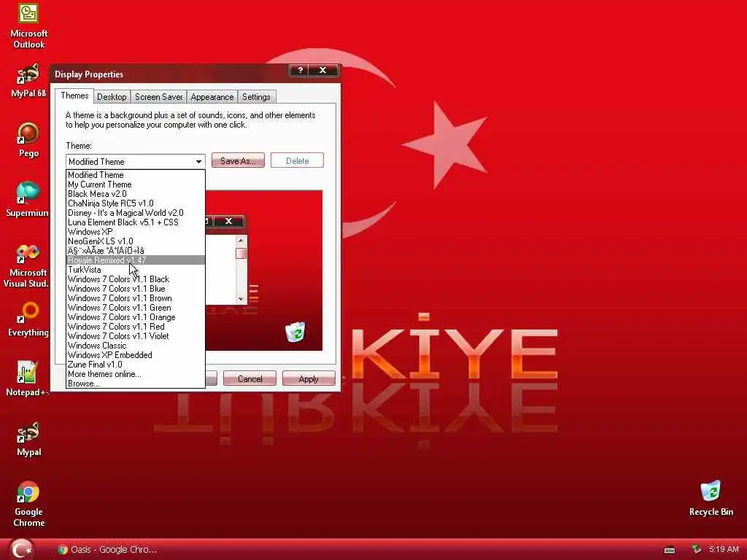The height and width of the screenshot is (560, 747).
Task: Select Windows 7 Colors v1.1 Violet
Action: (135, 336)
